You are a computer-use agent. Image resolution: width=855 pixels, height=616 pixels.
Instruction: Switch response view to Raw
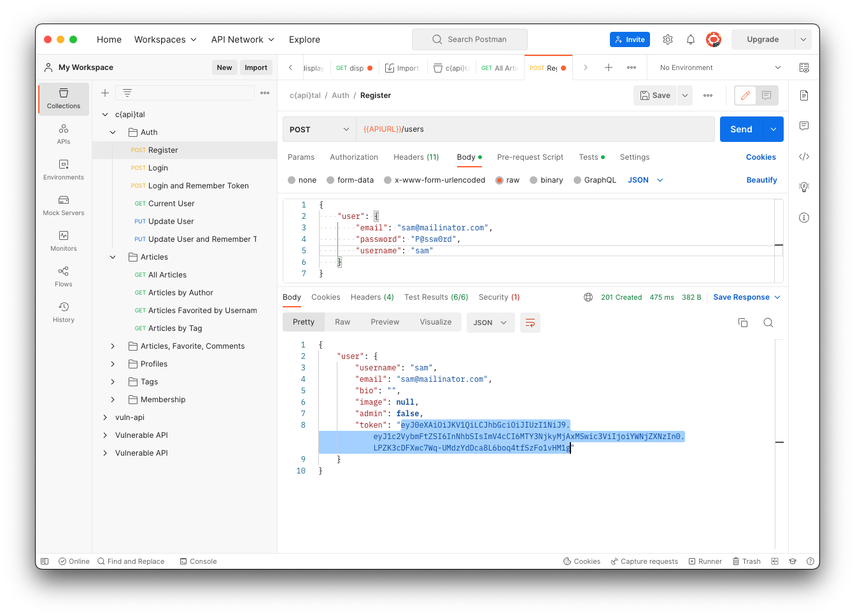pyautogui.click(x=343, y=322)
